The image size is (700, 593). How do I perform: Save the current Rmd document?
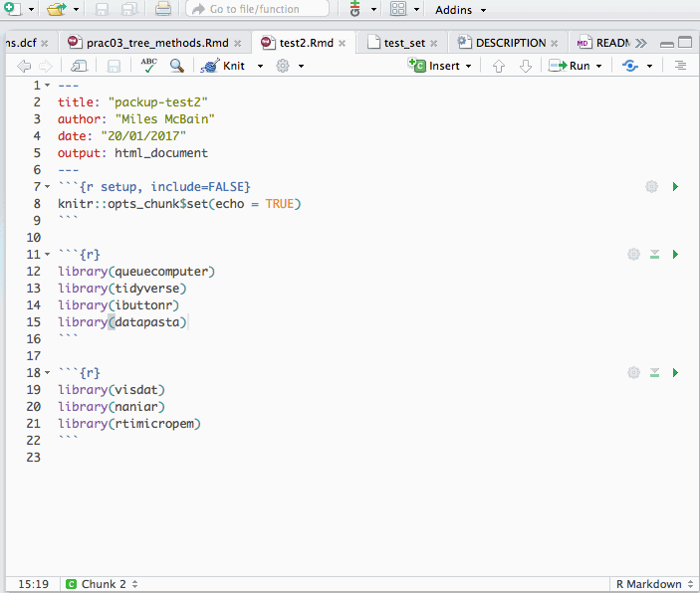(x=114, y=67)
